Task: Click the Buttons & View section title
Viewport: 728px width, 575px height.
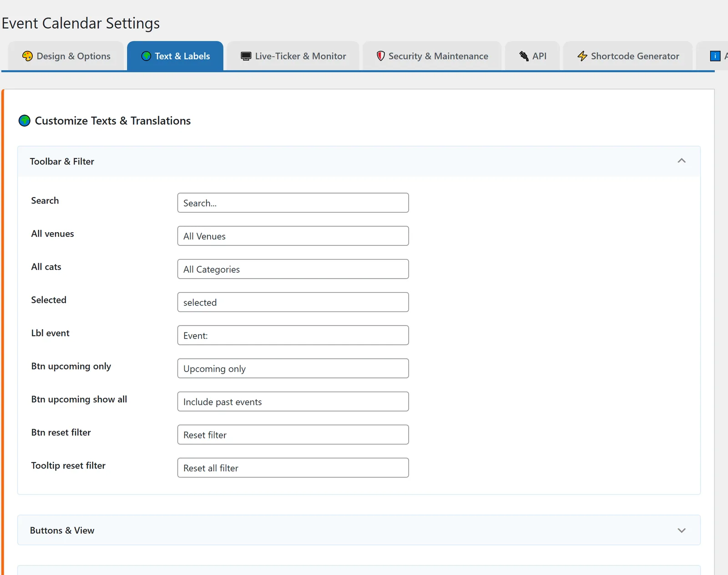Action: [x=62, y=530]
